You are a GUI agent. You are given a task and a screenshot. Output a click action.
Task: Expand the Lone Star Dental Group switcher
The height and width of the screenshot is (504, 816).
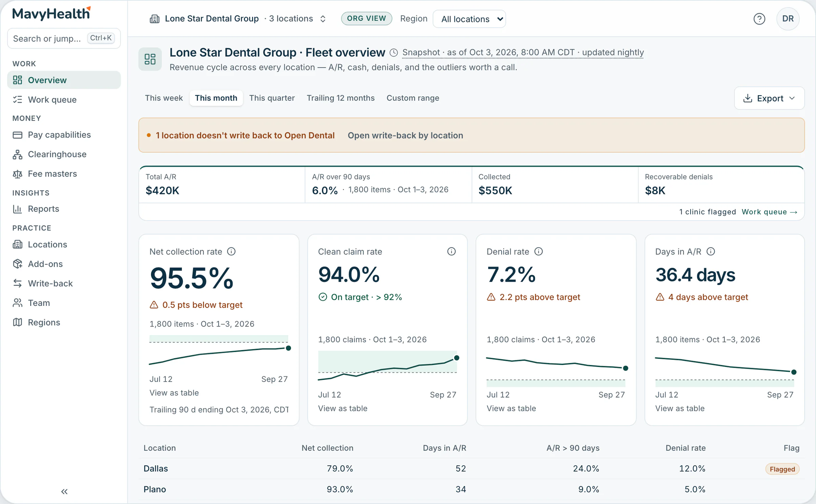pyautogui.click(x=238, y=19)
